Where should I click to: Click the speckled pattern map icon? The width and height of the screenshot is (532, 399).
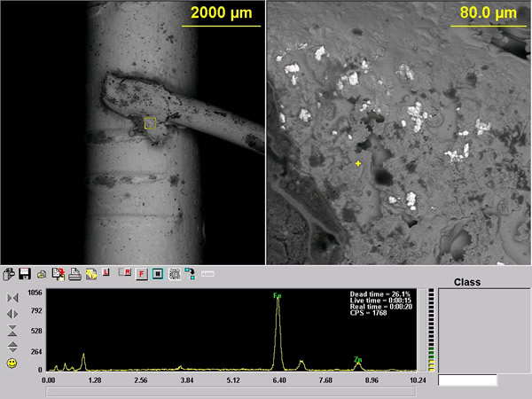point(175,274)
